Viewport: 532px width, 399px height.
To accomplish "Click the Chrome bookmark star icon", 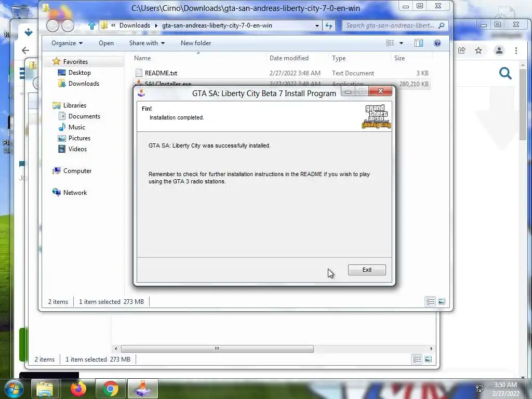I will tap(478, 50).
